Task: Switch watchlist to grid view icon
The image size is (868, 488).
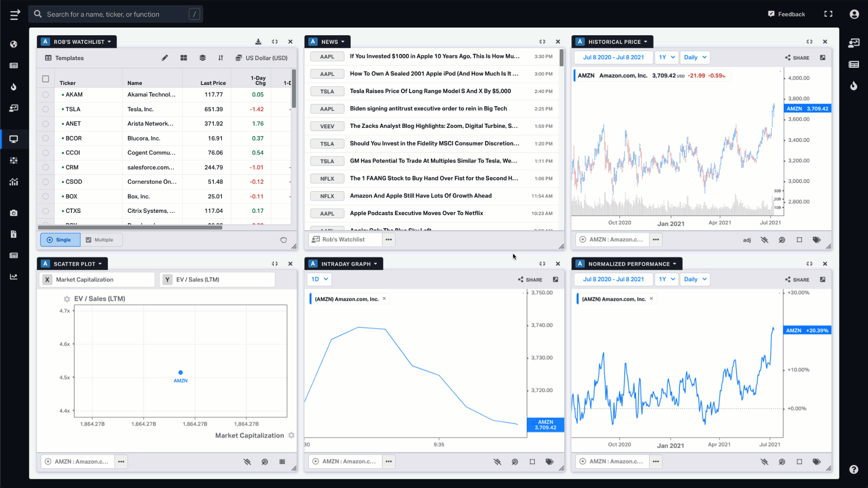Action: pos(184,58)
